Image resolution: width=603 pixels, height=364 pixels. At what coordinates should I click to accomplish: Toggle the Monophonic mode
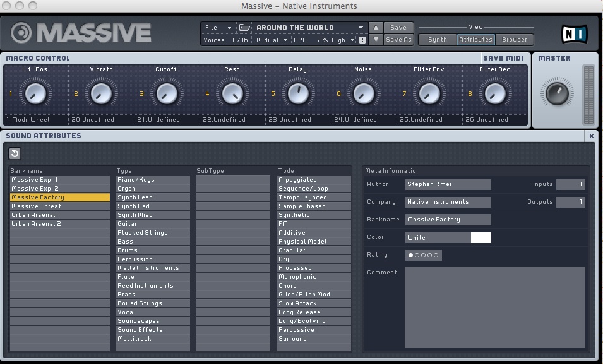click(x=314, y=277)
